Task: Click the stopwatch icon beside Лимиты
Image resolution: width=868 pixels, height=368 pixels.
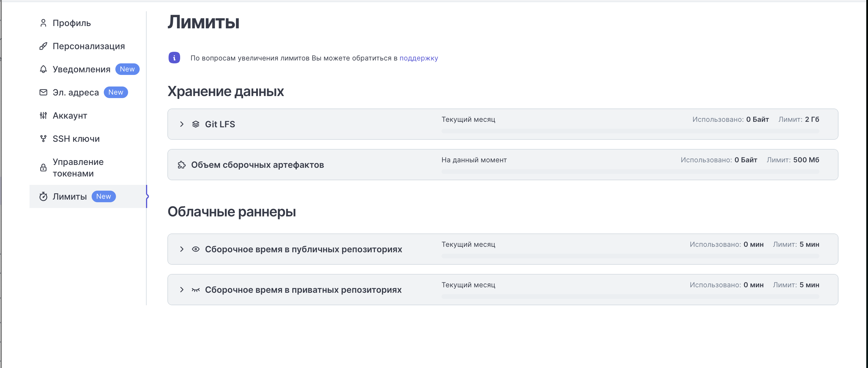Action: (x=43, y=197)
